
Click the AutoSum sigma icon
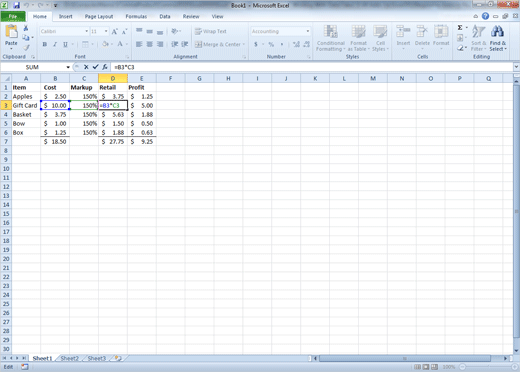pos(460,28)
